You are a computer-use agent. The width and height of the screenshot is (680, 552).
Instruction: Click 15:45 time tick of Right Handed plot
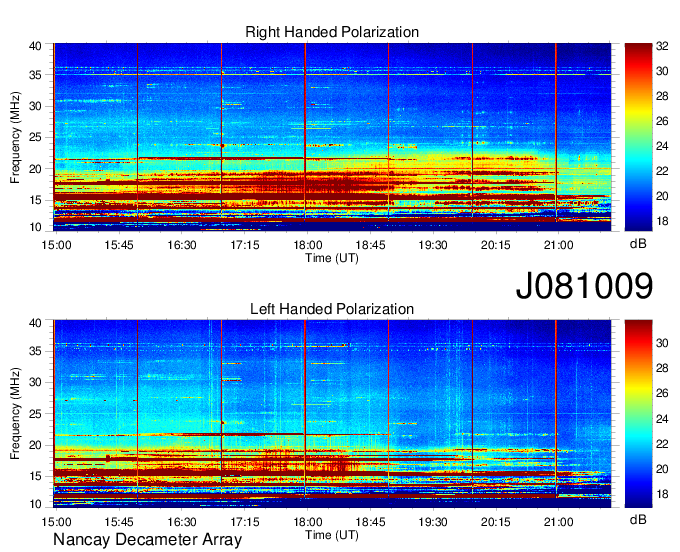tap(119, 245)
